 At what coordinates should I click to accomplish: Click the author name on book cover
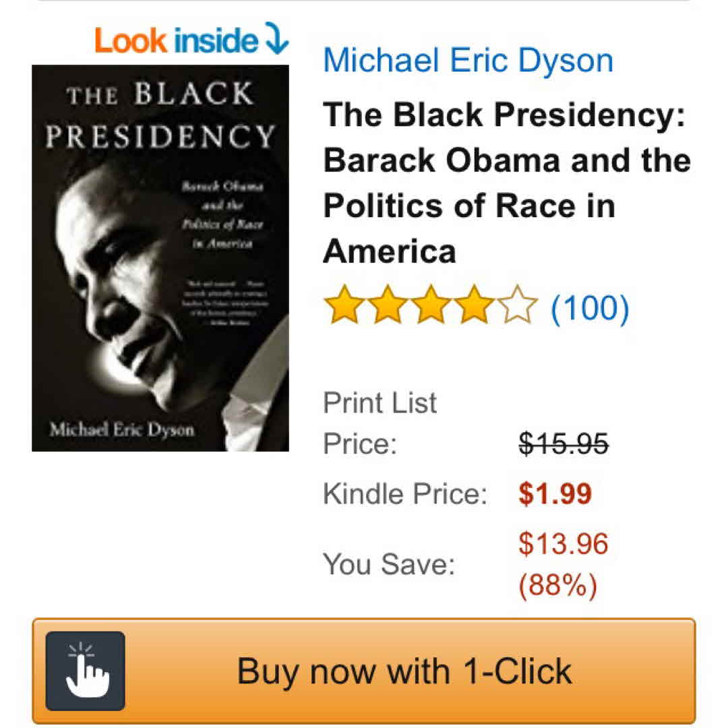[121, 430]
